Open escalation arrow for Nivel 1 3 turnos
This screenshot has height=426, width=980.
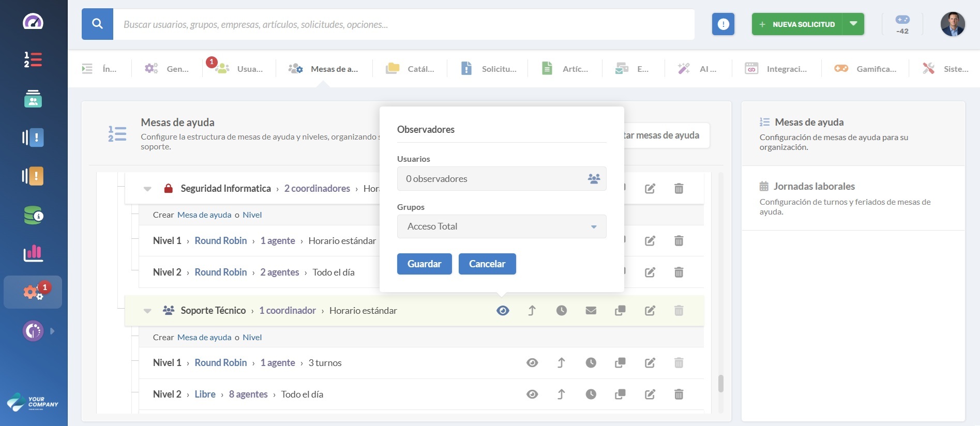(x=561, y=362)
